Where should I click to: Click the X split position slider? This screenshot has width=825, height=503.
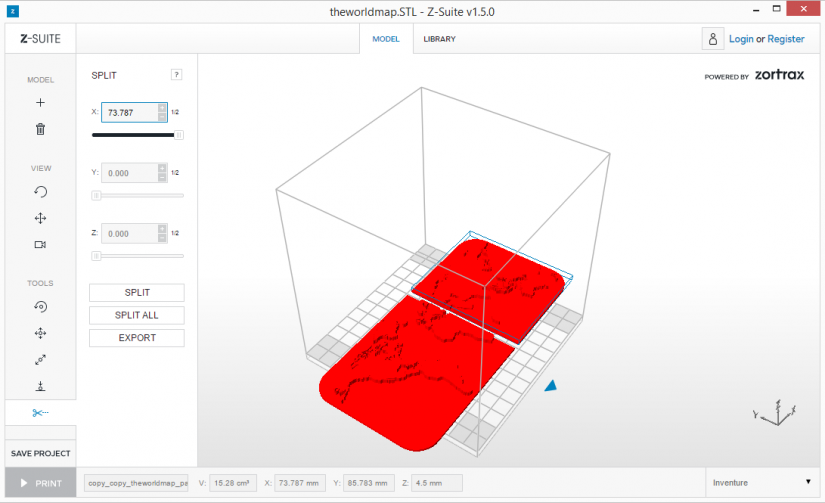tap(137, 135)
